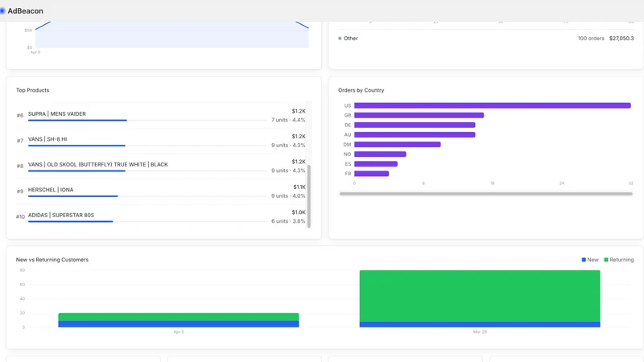Select the VANS | SH-8 HI product row
The height and width of the screenshot is (362, 644).
[x=161, y=141]
